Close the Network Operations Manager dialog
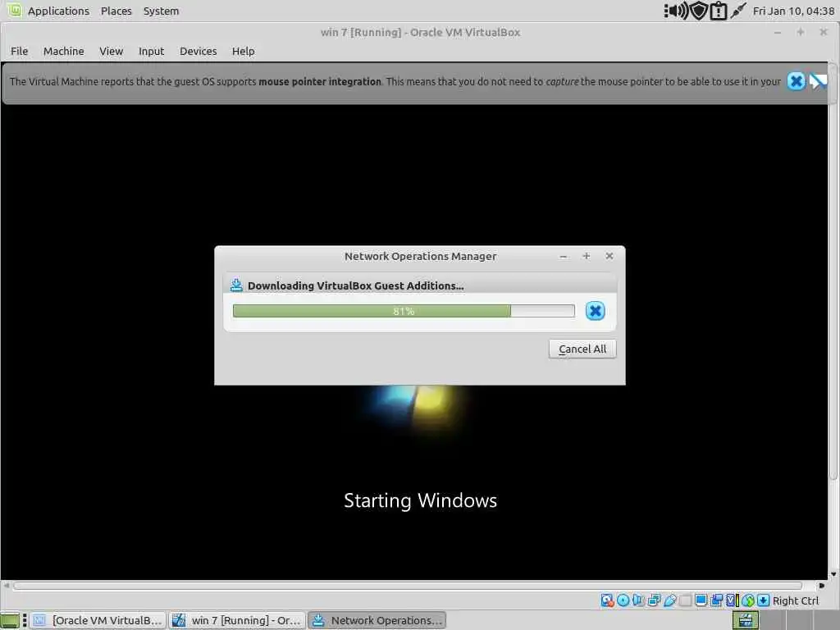 [609, 256]
